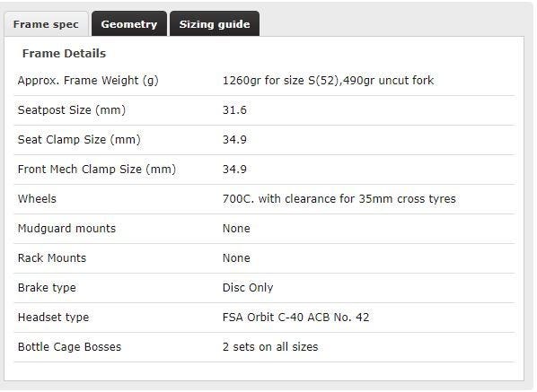This screenshot has height=392, width=537.
Task: Click the Brake type label
Action: [x=47, y=288]
